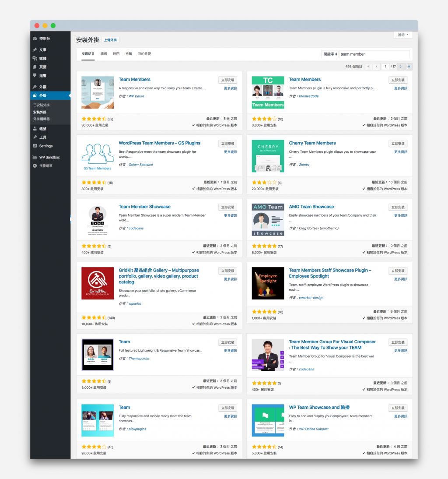Install Team Members by WP Darko
Viewport: 448px width, 479px height.
(227, 80)
